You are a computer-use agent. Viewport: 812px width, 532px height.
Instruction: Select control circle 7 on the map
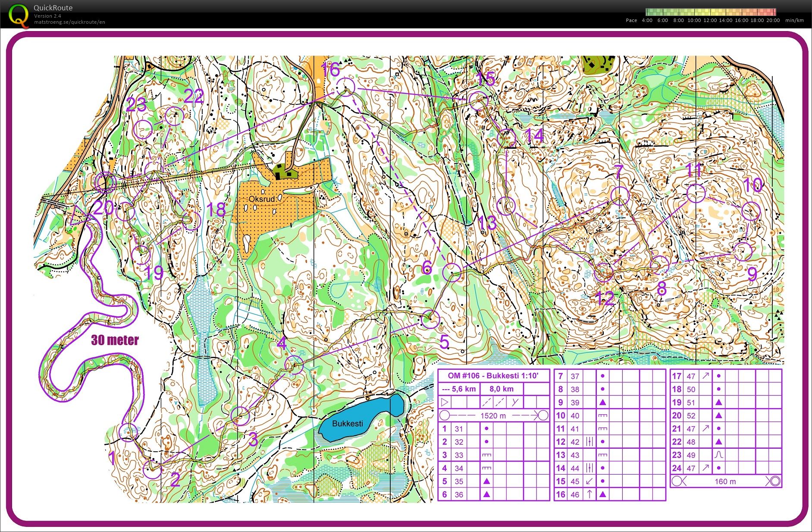point(620,195)
